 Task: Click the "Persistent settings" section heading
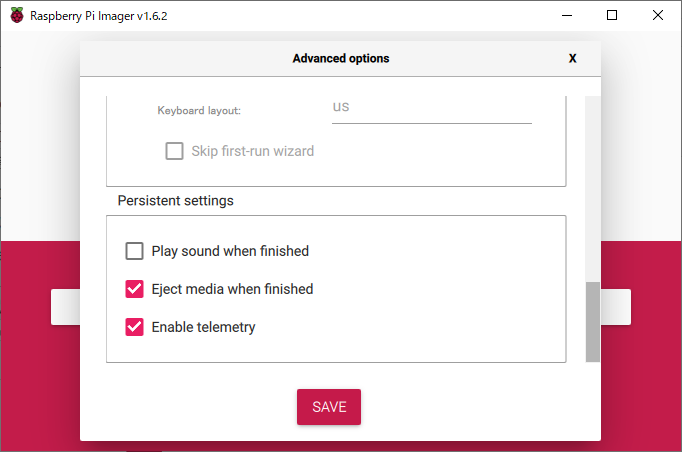pos(175,201)
